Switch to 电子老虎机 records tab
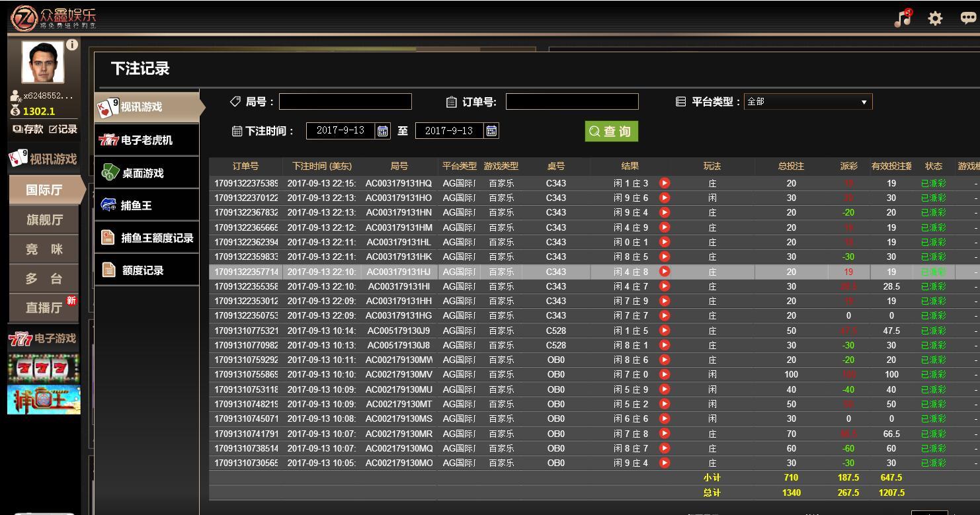The height and width of the screenshot is (515, 980). tap(146, 140)
